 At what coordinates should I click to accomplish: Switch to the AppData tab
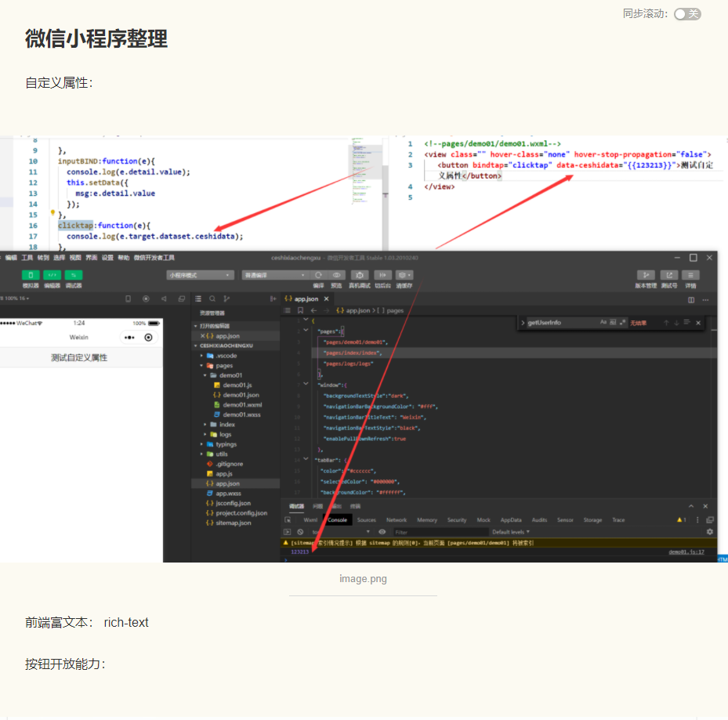click(511, 520)
